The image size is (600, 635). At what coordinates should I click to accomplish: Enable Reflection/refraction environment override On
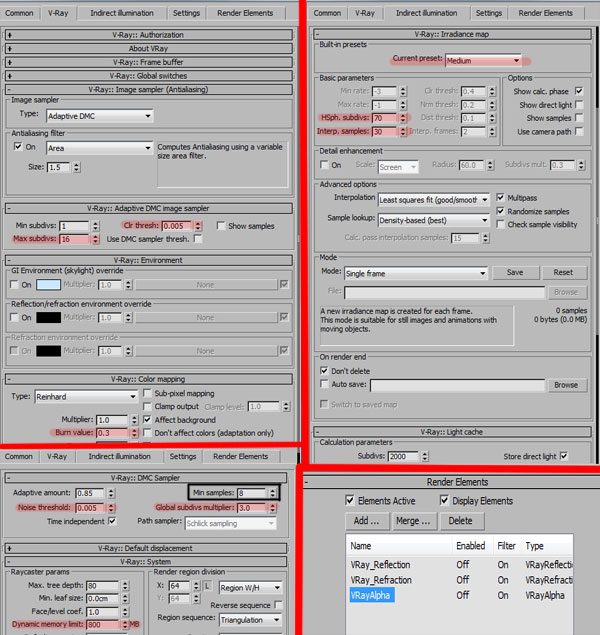pyautogui.click(x=14, y=317)
